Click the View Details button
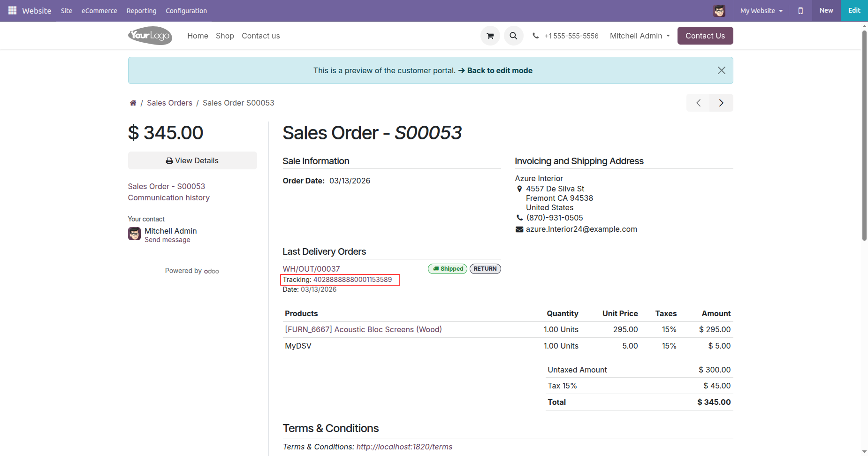868x456 pixels. pos(192,160)
